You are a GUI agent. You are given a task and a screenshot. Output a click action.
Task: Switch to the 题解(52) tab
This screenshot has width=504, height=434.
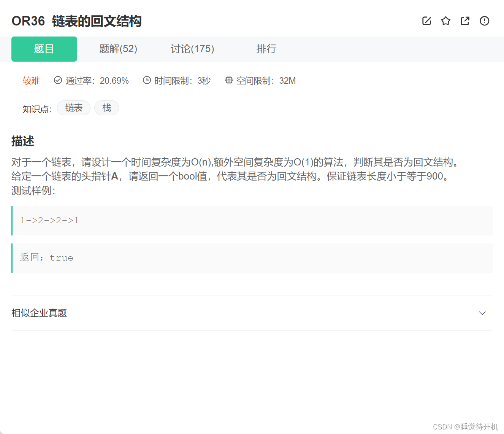coord(118,49)
